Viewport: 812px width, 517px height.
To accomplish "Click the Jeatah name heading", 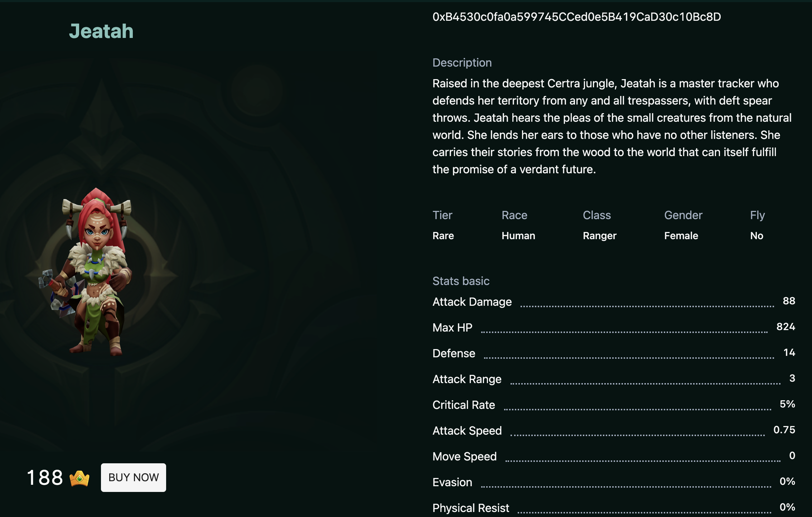I will pos(101,31).
